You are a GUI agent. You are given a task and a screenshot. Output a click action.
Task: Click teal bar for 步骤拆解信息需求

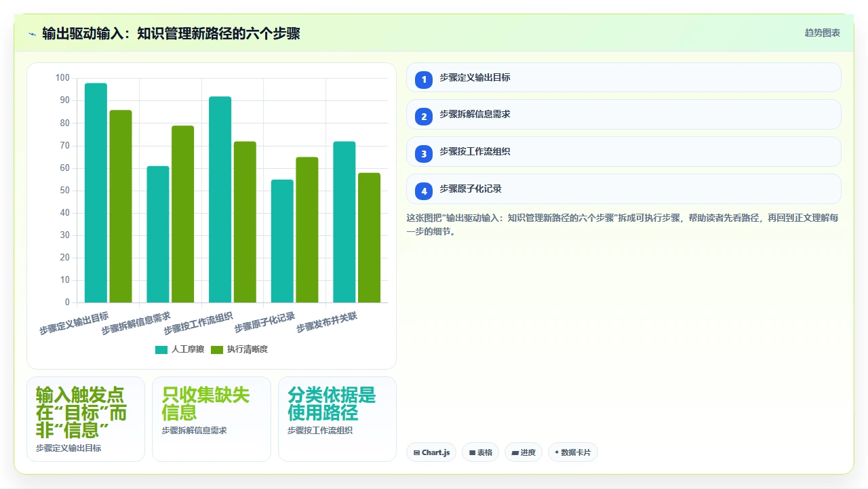click(158, 234)
